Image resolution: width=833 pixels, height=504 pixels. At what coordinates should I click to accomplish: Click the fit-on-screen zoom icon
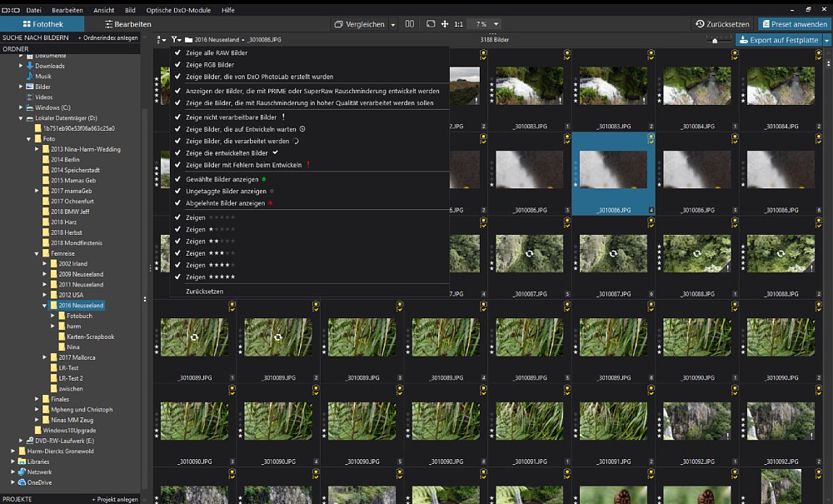click(x=431, y=24)
